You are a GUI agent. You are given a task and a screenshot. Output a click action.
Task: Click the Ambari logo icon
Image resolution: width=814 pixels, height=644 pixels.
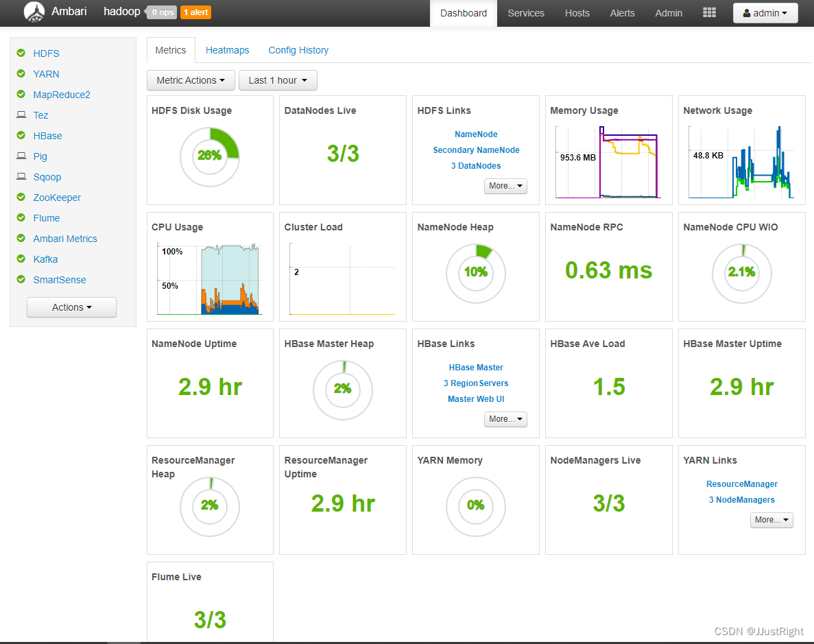point(34,12)
